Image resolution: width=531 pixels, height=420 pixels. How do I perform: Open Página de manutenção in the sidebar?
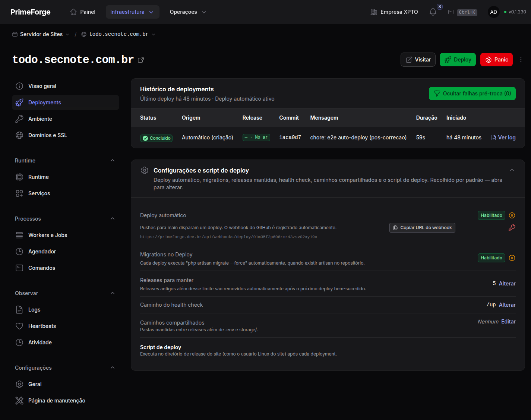[66, 401]
